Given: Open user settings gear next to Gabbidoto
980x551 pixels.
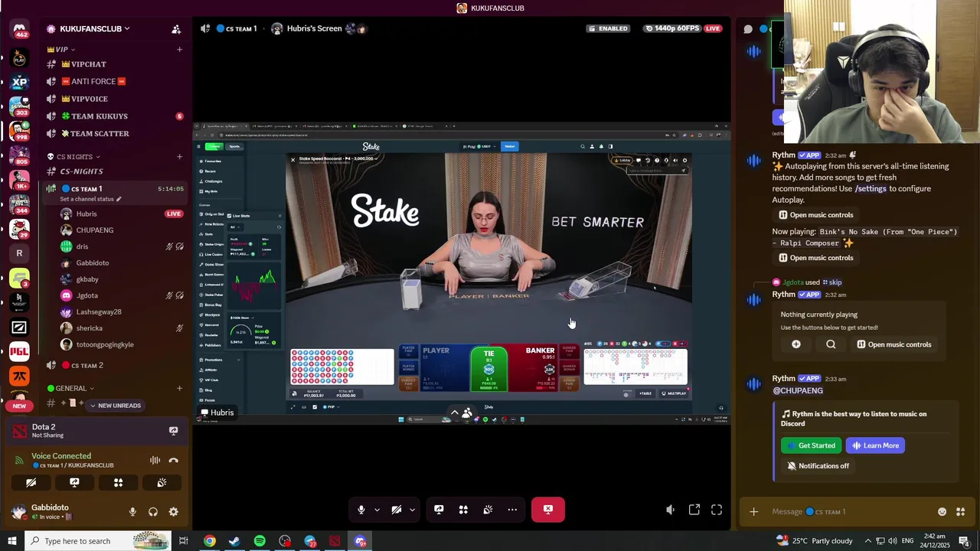Looking at the screenshot, I should (173, 512).
